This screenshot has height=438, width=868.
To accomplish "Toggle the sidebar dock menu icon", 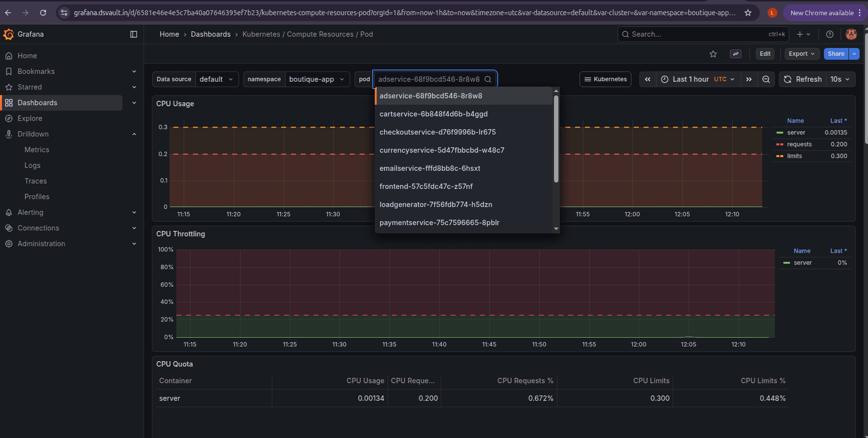I will 134,34.
